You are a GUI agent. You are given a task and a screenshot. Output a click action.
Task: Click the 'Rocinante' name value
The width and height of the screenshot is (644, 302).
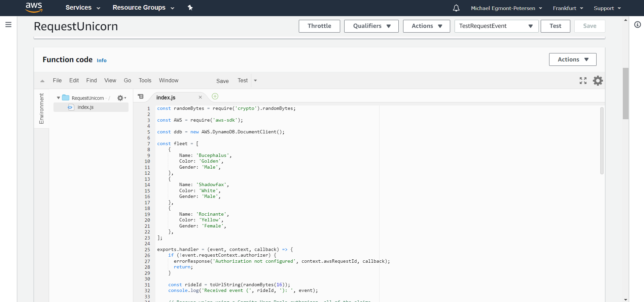click(x=211, y=214)
